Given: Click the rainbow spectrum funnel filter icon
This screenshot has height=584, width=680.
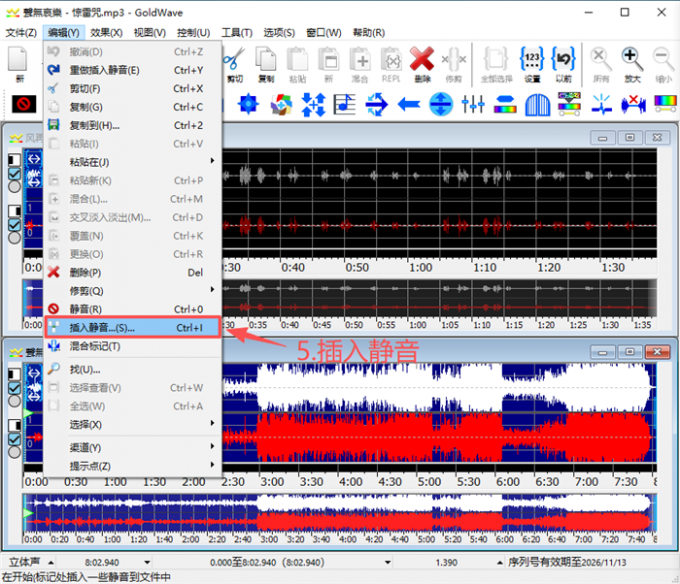Looking at the screenshot, I should tap(569, 104).
